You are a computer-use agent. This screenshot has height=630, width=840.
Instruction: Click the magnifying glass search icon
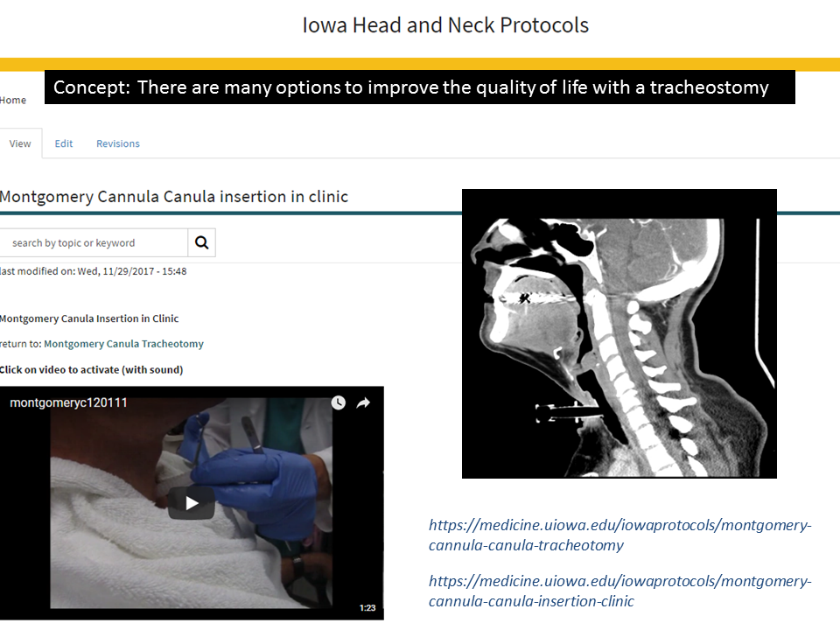click(x=201, y=242)
